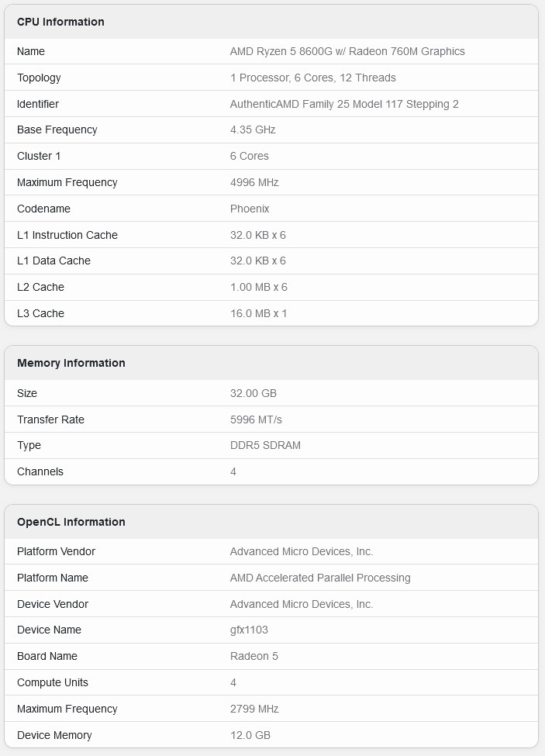Select the Phoenix codename value
545x756 pixels.
point(249,209)
